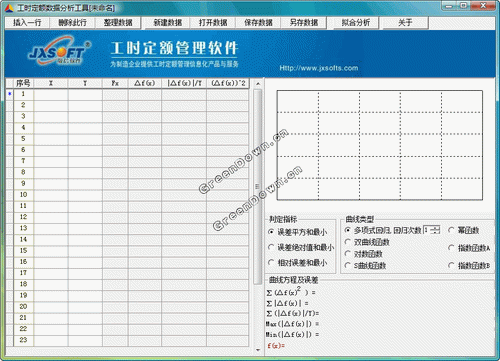500x361 pixels.
Task: Open the www.jxsofts.com link
Action: click(319, 68)
